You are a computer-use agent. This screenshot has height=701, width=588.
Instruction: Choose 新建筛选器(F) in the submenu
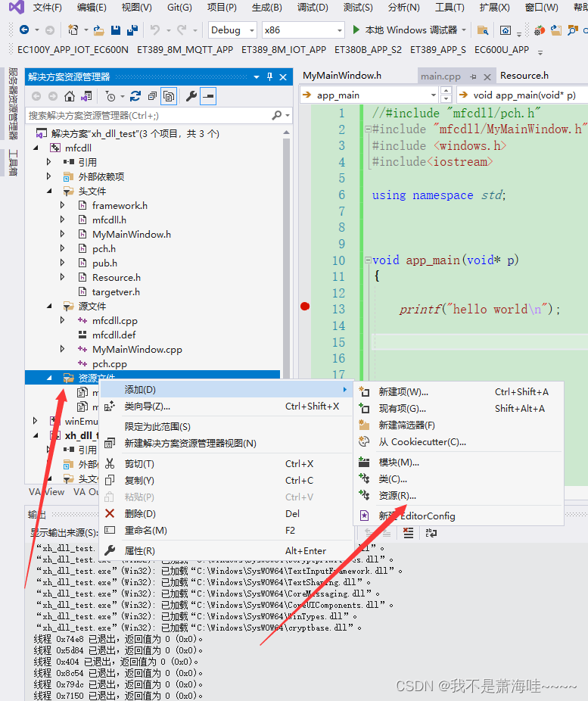459,425
